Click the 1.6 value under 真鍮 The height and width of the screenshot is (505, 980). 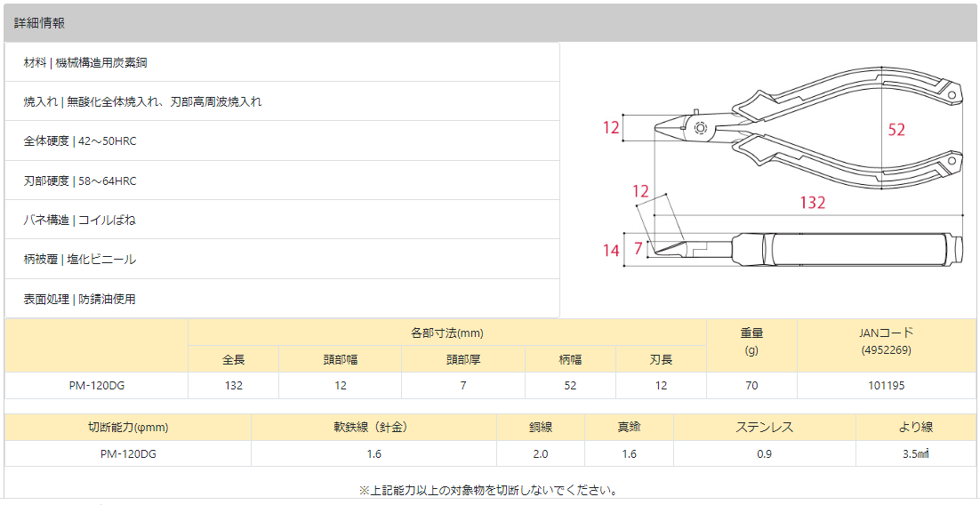coord(630,454)
